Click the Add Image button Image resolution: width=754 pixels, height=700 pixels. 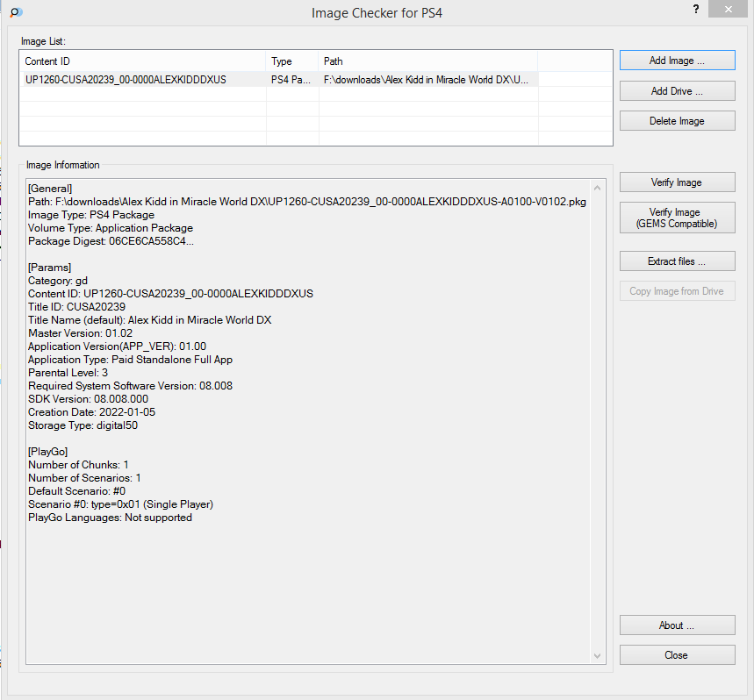(677, 61)
